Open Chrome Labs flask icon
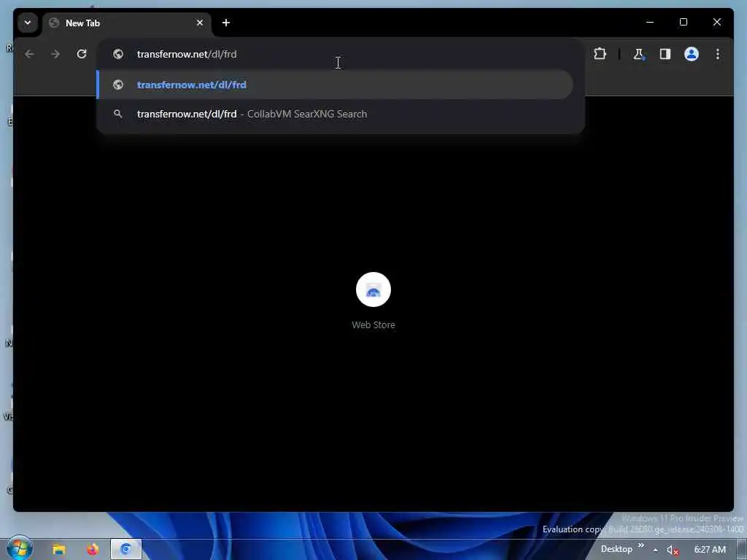This screenshot has width=747, height=560. click(638, 54)
